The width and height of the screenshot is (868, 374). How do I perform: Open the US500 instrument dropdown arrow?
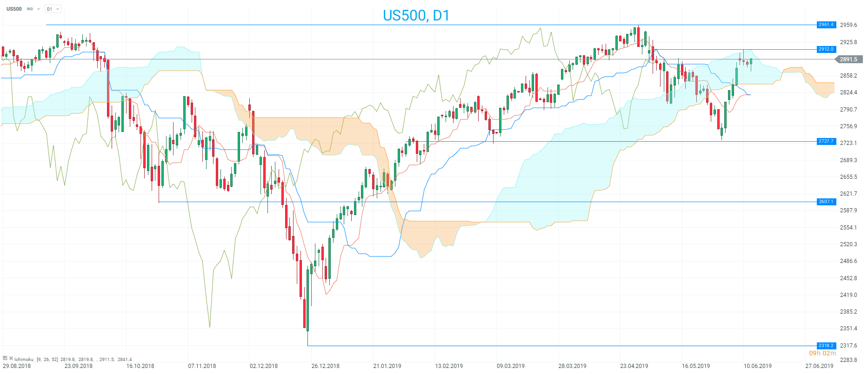(x=39, y=9)
